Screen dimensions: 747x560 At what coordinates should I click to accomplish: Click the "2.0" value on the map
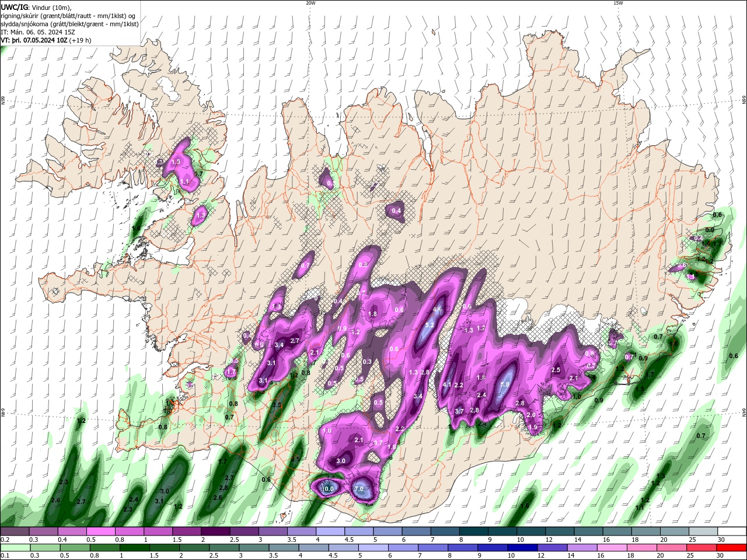click(x=531, y=415)
